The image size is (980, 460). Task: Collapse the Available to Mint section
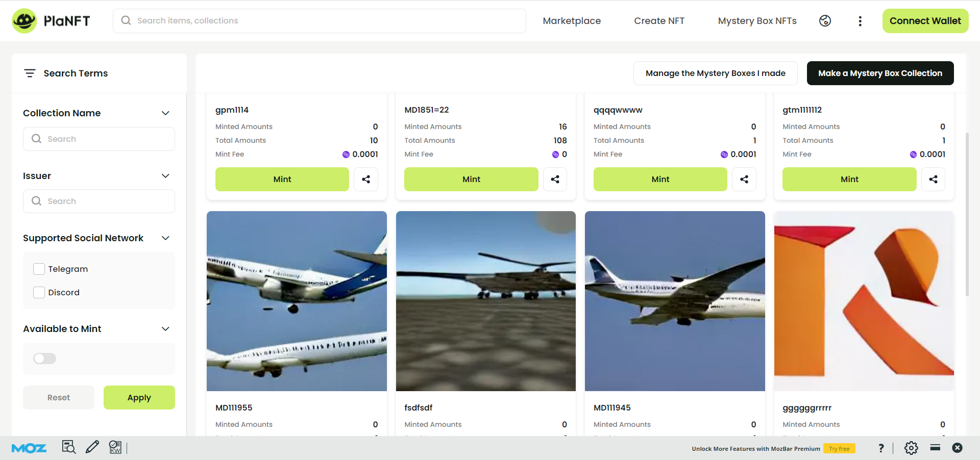point(165,329)
